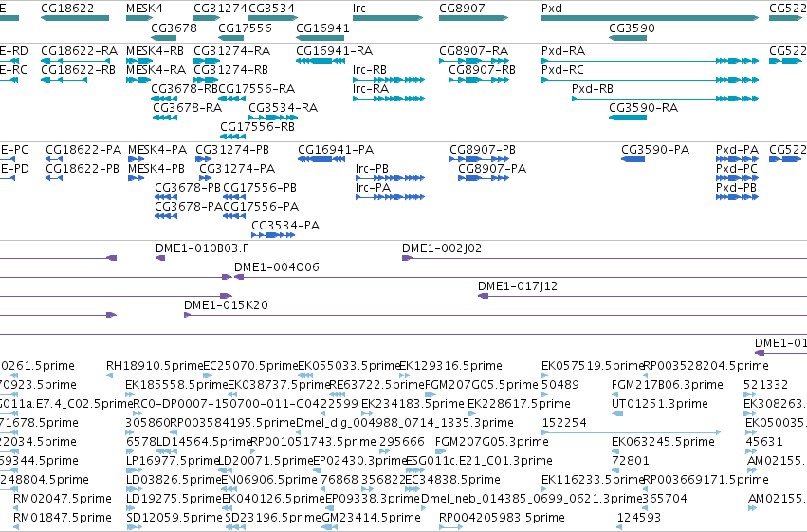
Task: Select the Irc gene label
Action: (x=359, y=9)
